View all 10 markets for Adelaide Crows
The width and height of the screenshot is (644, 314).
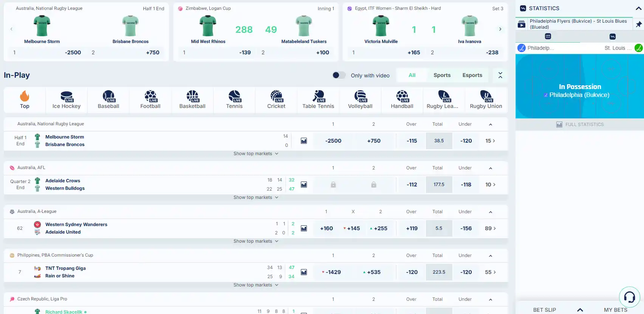pos(490,185)
